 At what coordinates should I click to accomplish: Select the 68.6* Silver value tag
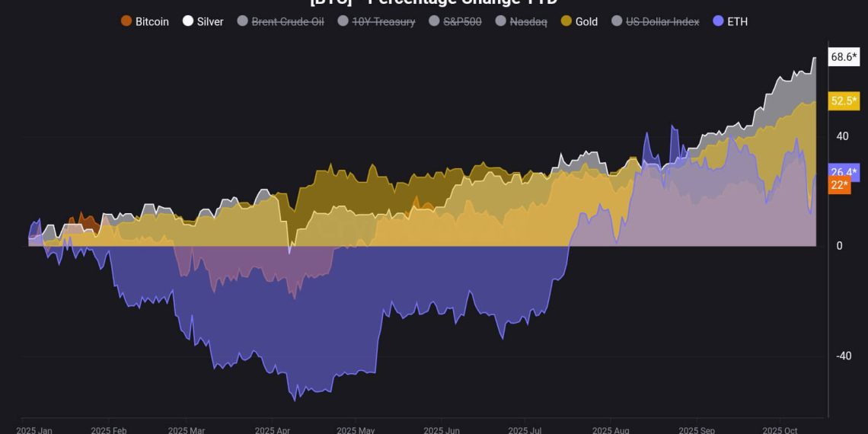[844, 57]
